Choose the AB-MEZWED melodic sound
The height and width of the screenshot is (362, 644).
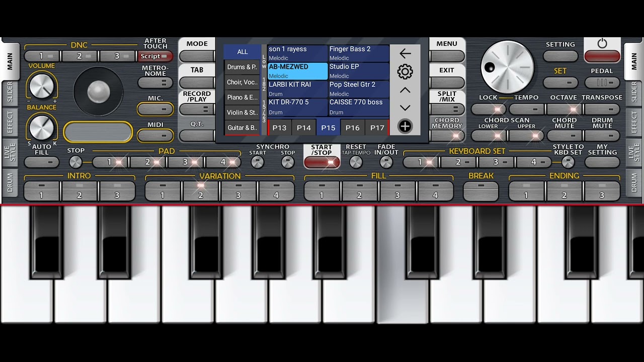click(297, 71)
